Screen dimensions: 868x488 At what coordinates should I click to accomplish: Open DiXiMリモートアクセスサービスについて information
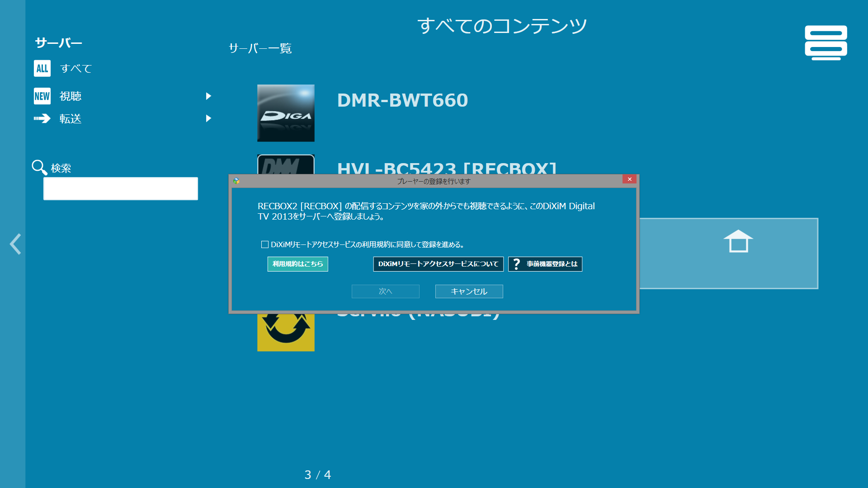pyautogui.click(x=438, y=264)
